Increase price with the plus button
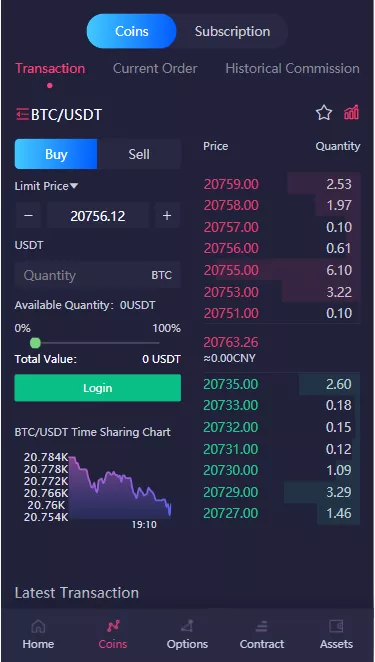The width and height of the screenshot is (375, 662). tap(167, 216)
